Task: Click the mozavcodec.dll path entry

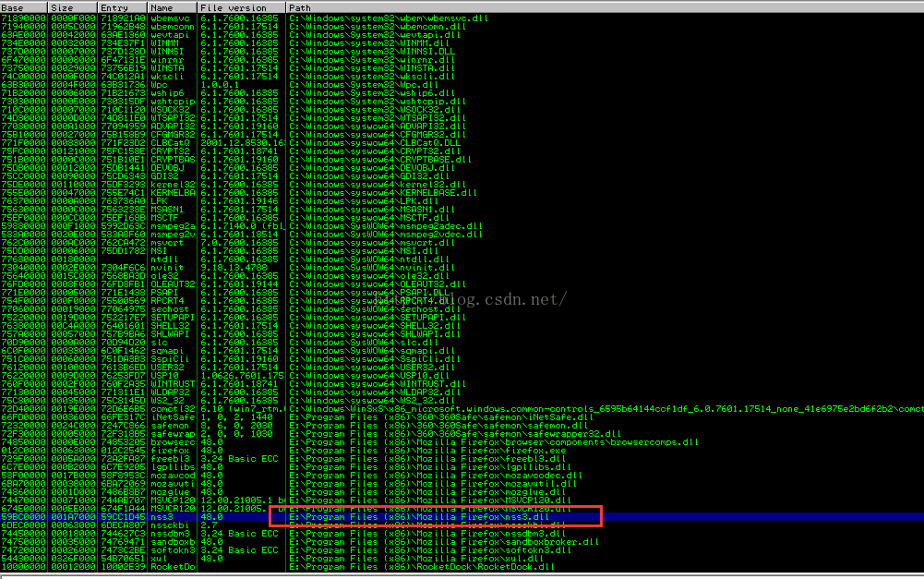Action: pyautogui.click(x=436, y=476)
